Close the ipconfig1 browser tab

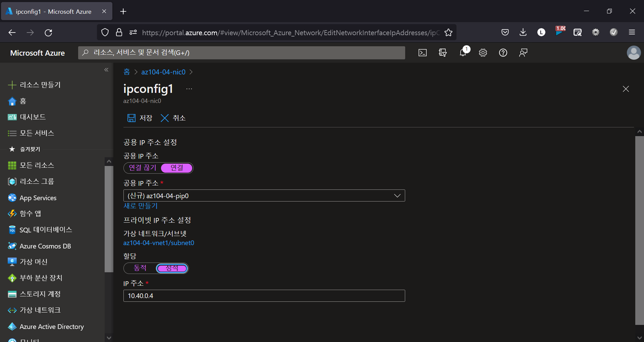click(104, 11)
